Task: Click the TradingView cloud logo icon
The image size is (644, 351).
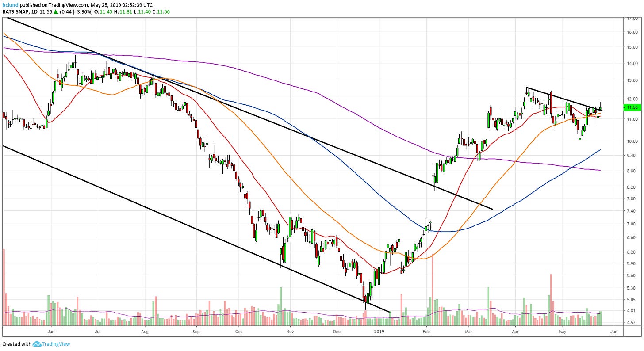Action: 37,344
